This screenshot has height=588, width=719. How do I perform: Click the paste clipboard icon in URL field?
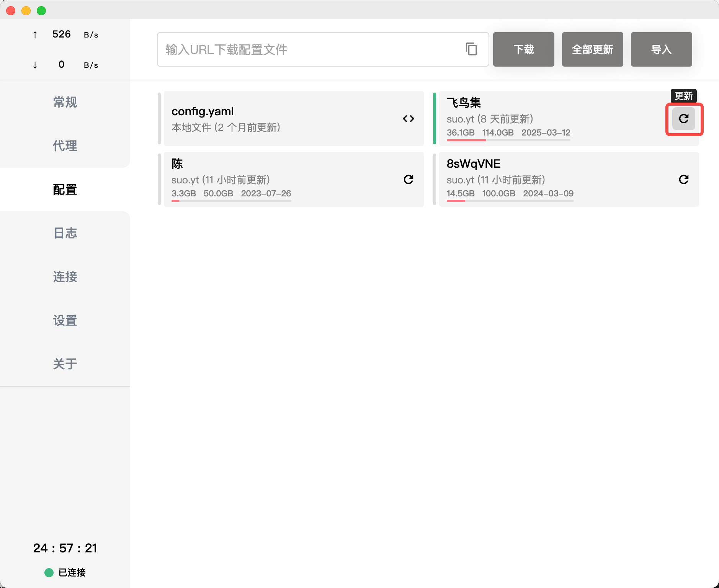point(471,49)
